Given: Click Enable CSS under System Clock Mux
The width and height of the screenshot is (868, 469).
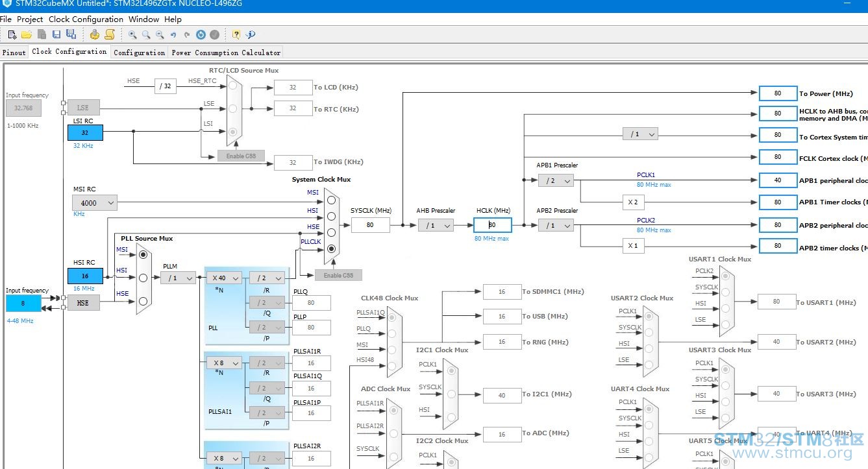Looking at the screenshot, I should 338,275.
